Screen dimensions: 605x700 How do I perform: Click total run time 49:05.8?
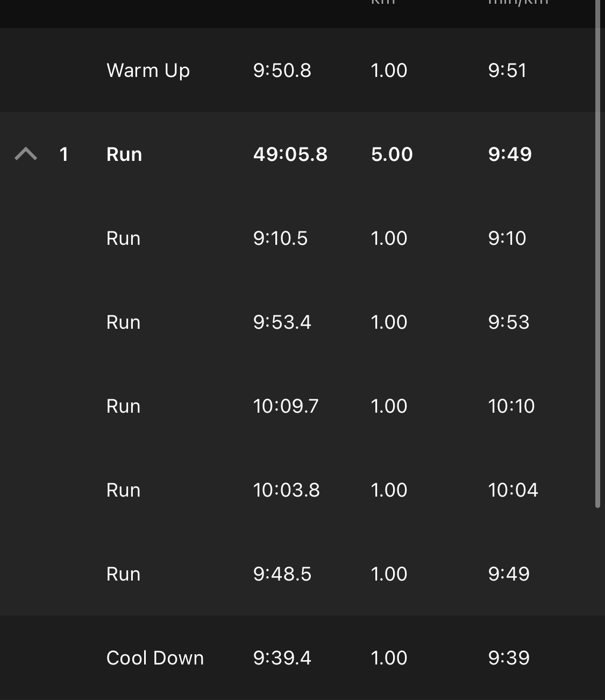[x=290, y=154]
